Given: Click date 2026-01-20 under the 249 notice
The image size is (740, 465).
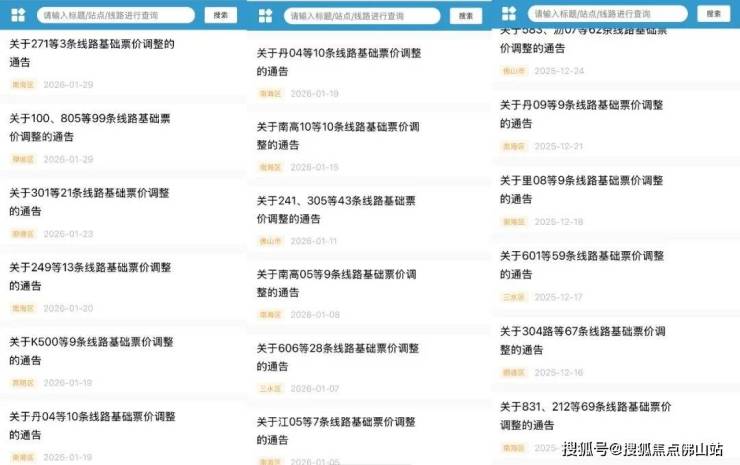Looking at the screenshot, I should 68,308.
